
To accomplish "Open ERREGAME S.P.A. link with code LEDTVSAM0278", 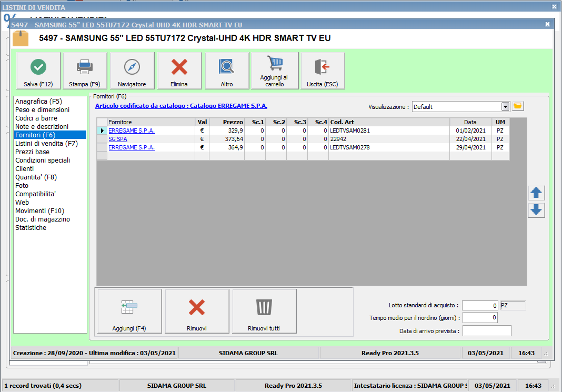I will (132, 147).
